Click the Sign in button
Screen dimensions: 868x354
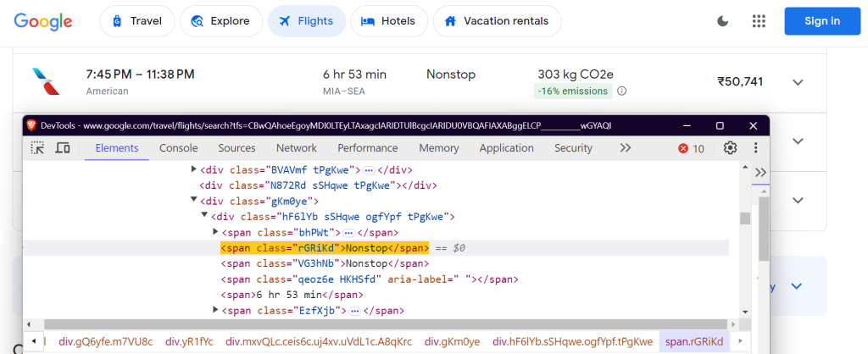[x=821, y=21]
